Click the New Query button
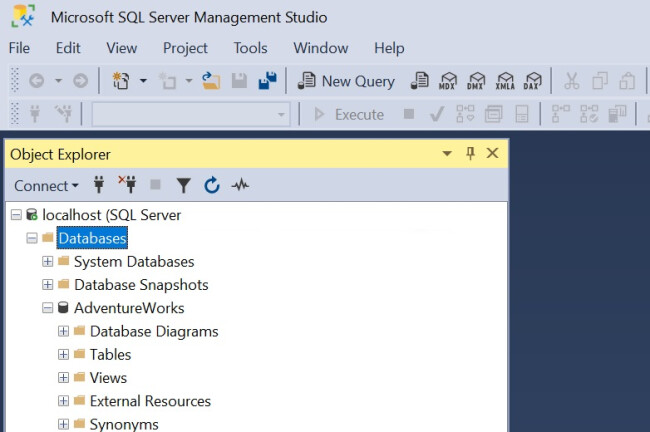This screenshot has height=432, width=650. pos(346,81)
